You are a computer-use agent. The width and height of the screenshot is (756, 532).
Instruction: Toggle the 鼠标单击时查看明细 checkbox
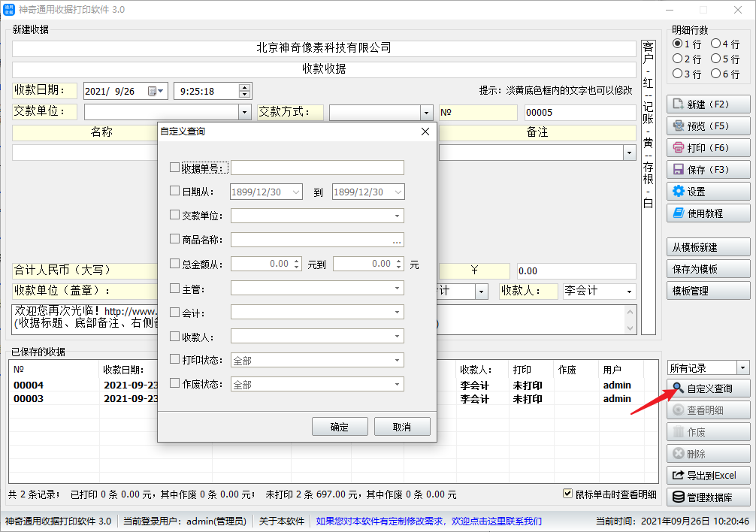tap(569, 494)
